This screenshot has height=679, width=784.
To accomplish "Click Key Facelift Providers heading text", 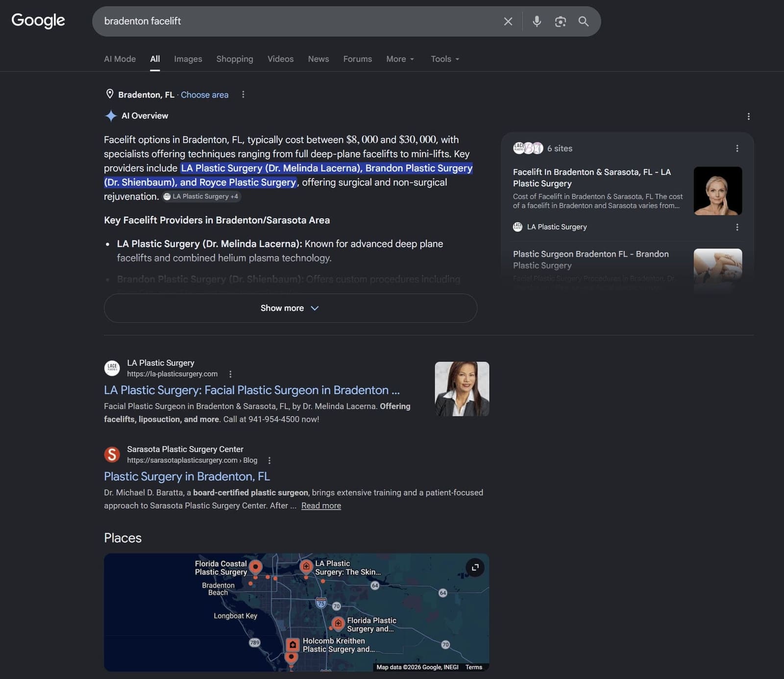I will 217,220.
